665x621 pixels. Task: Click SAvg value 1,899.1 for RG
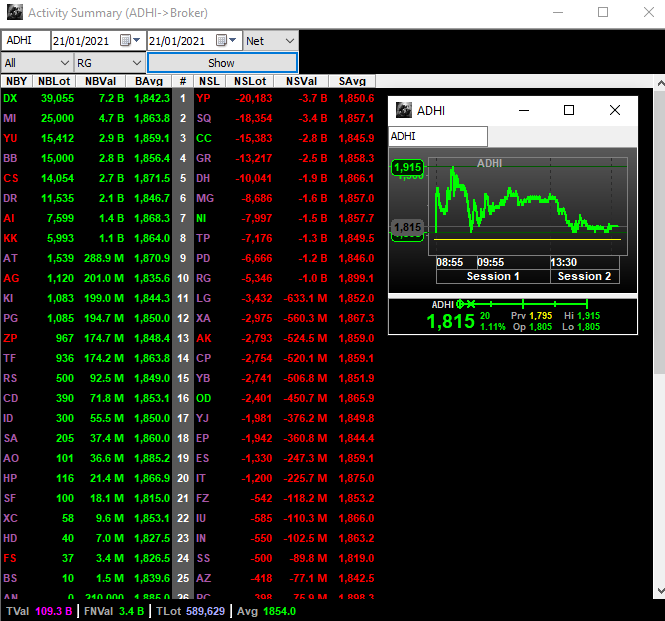click(356, 278)
